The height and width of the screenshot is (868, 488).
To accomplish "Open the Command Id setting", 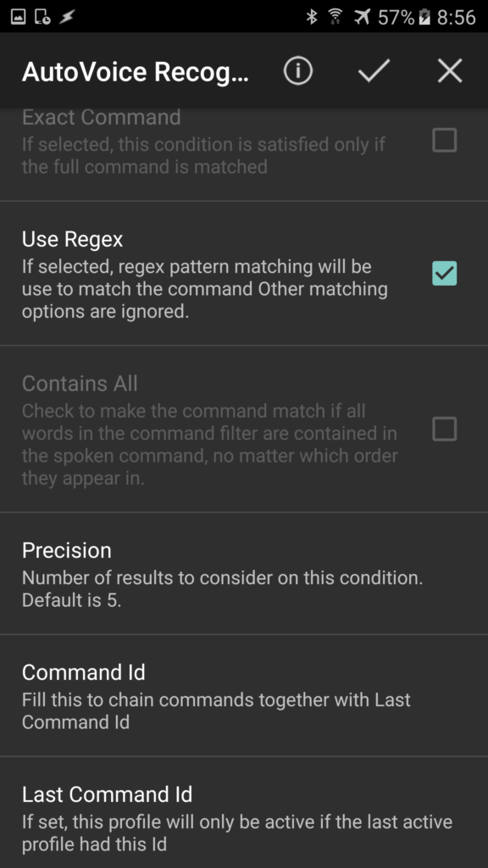I will tap(244, 696).
